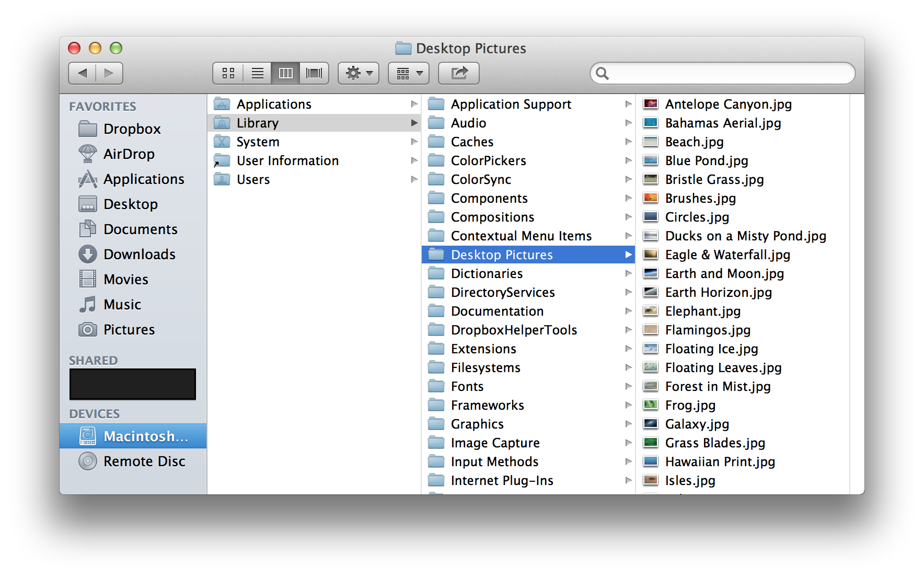Select Earth and Moon.jpg file
This screenshot has height=577, width=924.
[x=743, y=273]
